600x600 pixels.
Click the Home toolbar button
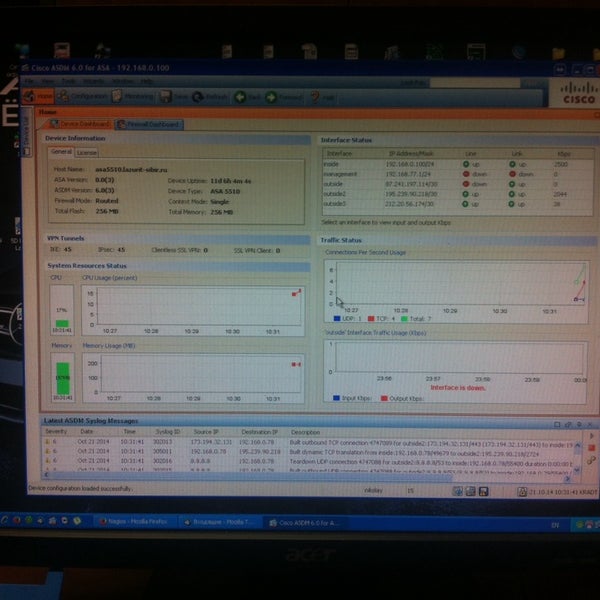[38, 96]
